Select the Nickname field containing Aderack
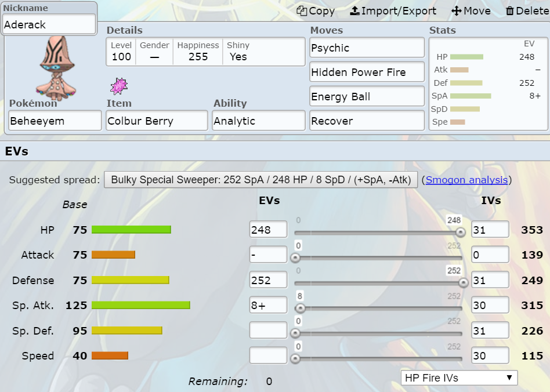Viewport: 550px width, 392px height. [x=49, y=25]
